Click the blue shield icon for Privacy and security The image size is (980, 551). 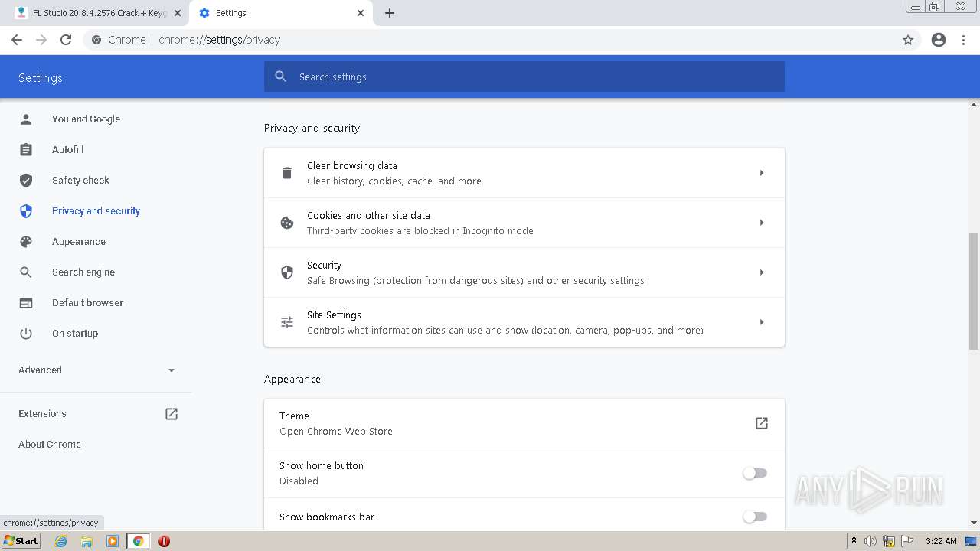pos(26,210)
